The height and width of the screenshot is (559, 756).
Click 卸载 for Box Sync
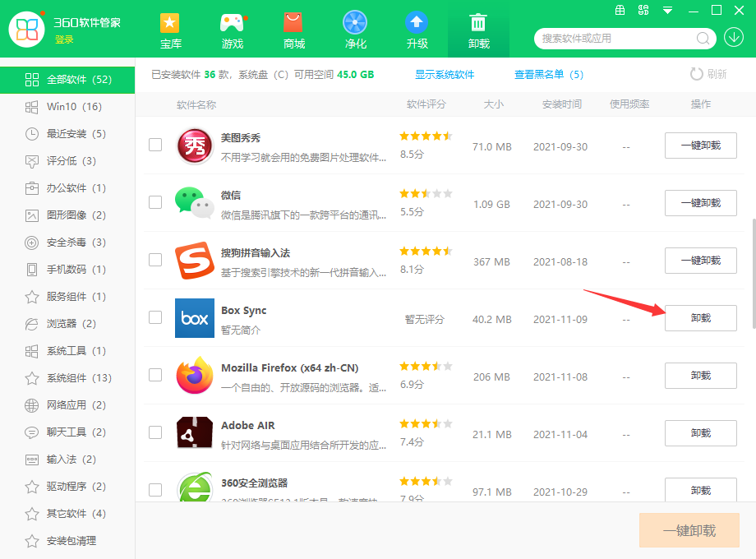[x=701, y=318]
